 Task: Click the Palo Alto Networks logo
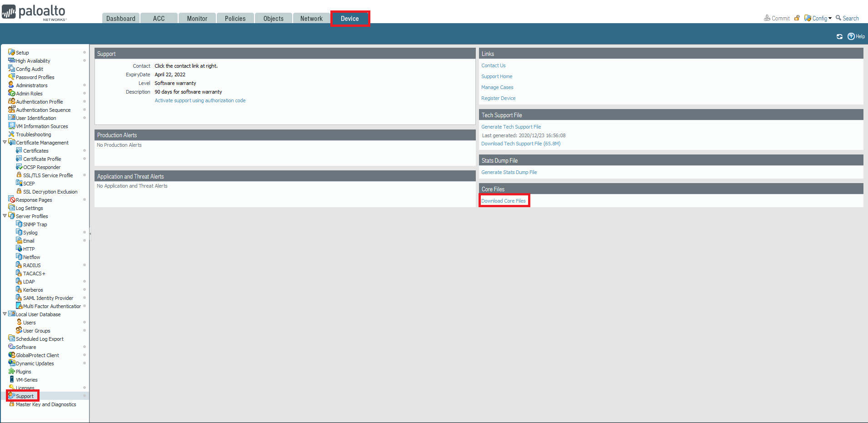point(34,12)
